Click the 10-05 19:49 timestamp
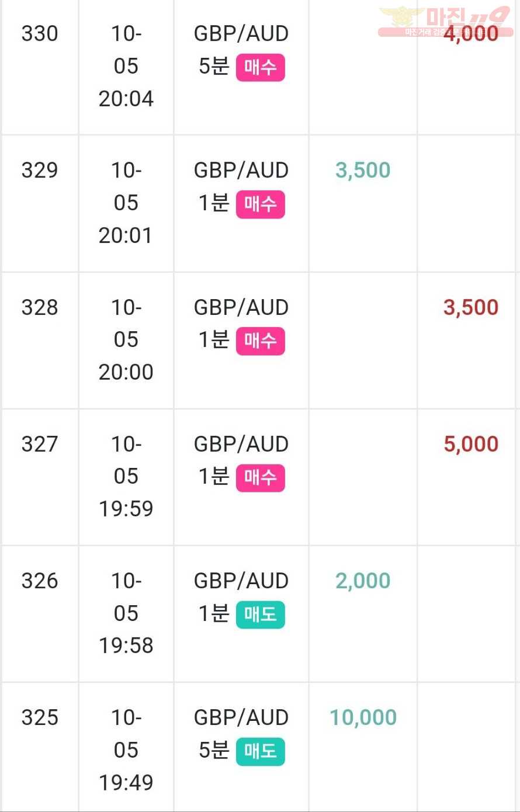The width and height of the screenshot is (520, 812). [126, 749]
